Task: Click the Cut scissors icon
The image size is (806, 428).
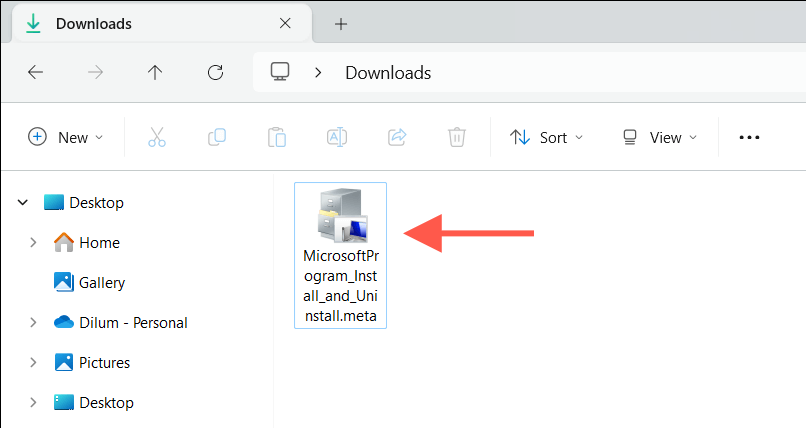Action: [157, 137]
